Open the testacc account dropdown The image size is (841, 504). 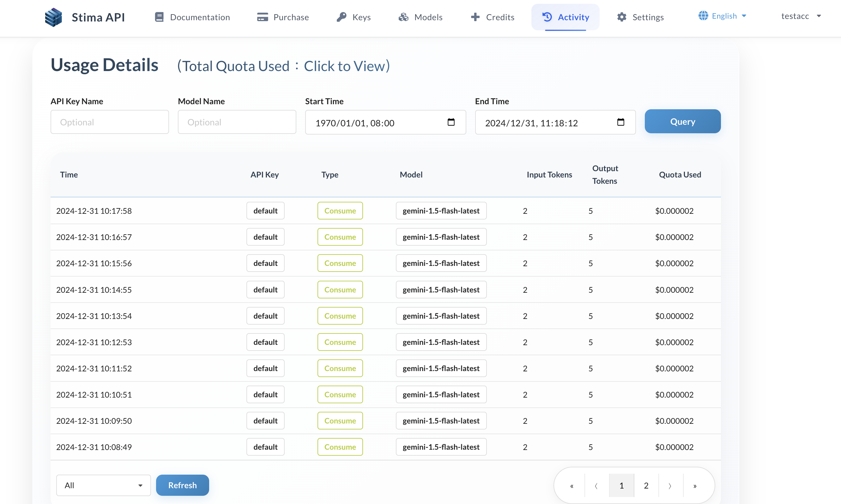[x=801, y=16]
